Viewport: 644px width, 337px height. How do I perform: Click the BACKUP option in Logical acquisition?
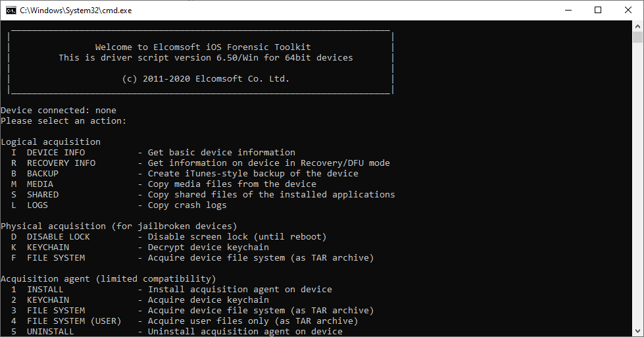click(x=43, y=174)
